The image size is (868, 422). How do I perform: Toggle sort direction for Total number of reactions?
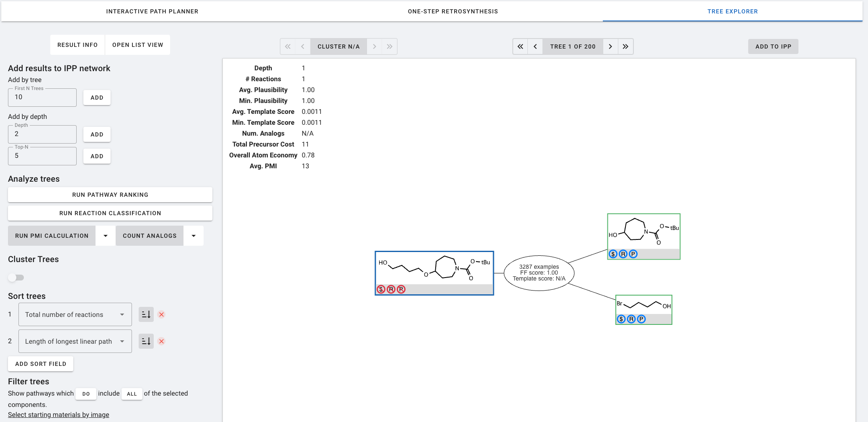(146, 314)
